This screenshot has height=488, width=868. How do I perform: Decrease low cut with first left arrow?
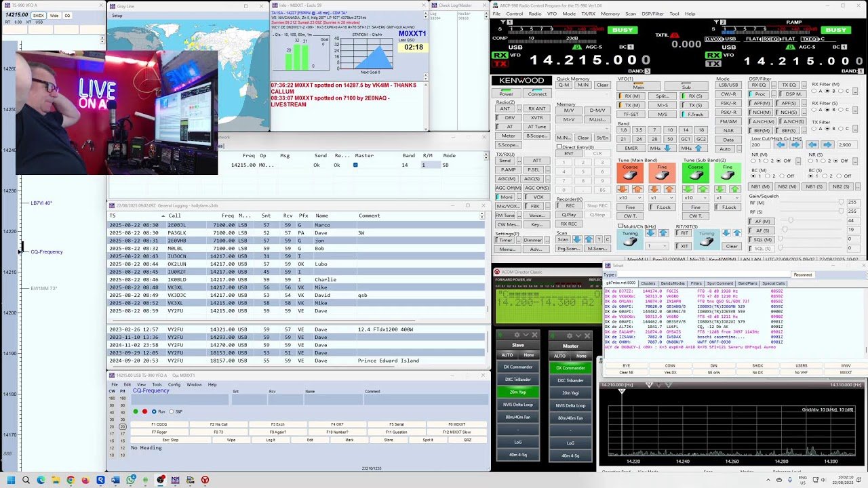[x=781, y=145]
